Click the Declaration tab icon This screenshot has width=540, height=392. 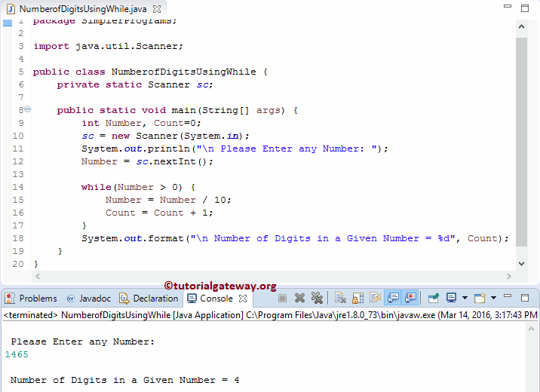click(x=124, y=298)
